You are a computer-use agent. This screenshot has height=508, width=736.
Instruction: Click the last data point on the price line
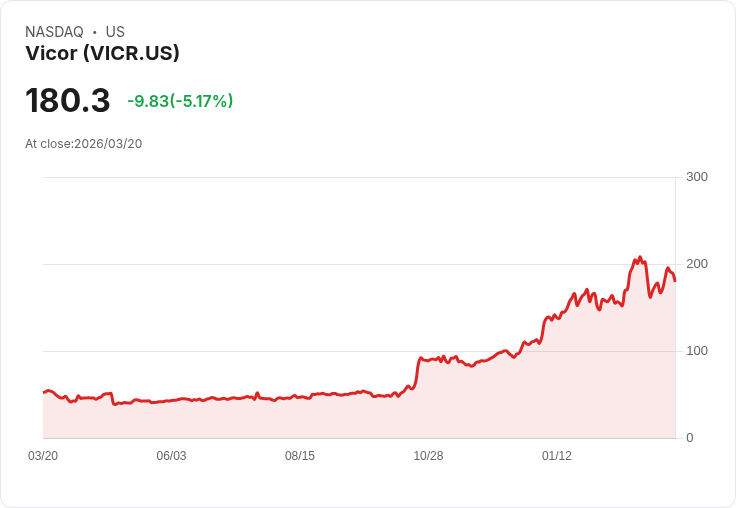675,281
